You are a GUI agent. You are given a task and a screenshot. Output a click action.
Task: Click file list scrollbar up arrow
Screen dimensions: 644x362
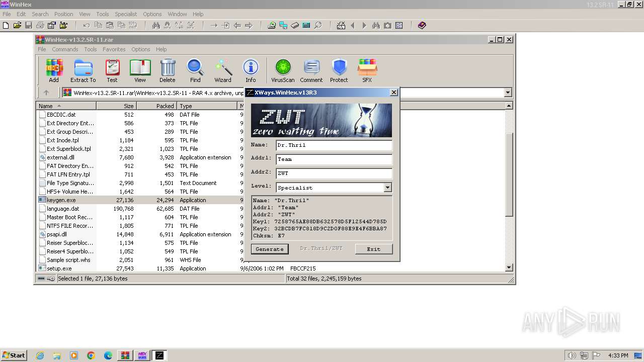point(509,106)
